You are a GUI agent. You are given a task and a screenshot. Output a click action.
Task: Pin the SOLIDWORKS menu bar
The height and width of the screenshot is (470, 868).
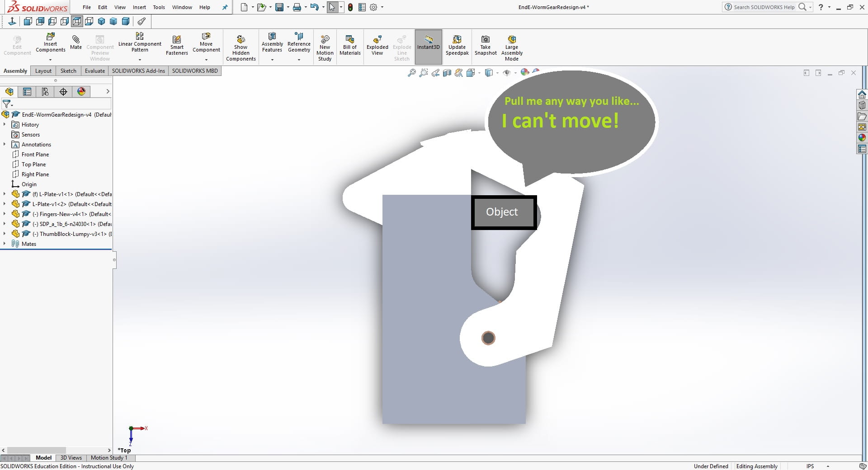coord(225,7)
